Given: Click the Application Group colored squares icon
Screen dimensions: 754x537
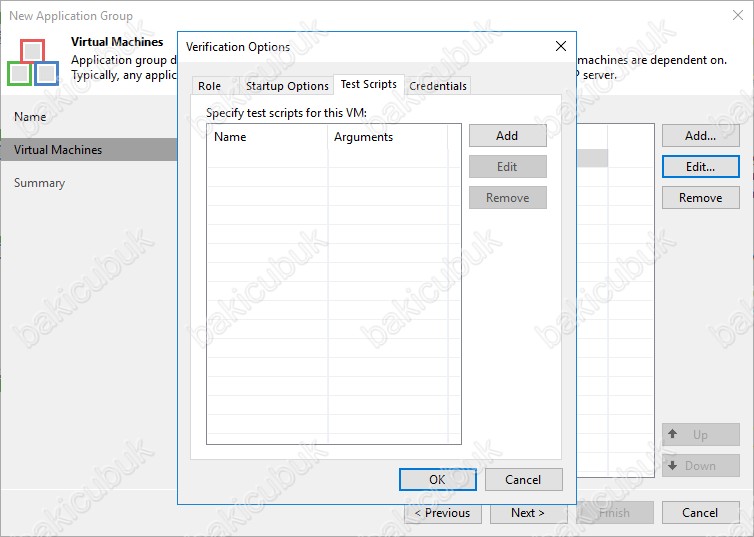Looking at the screenshot, I should click(33, 62).
